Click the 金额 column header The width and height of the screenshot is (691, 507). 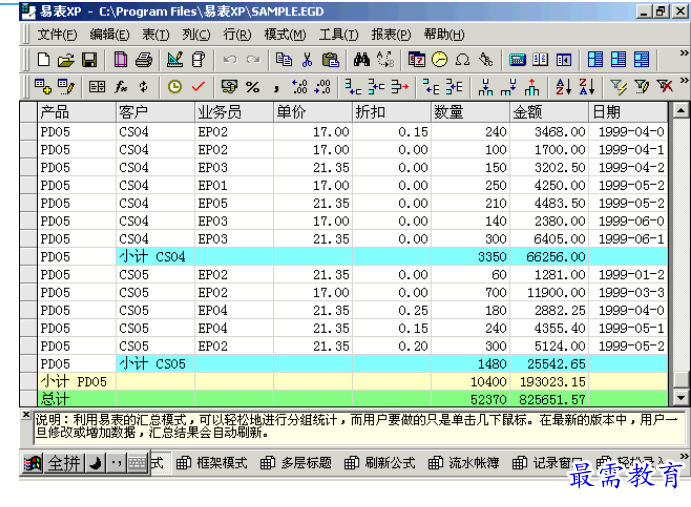[549, 112]
